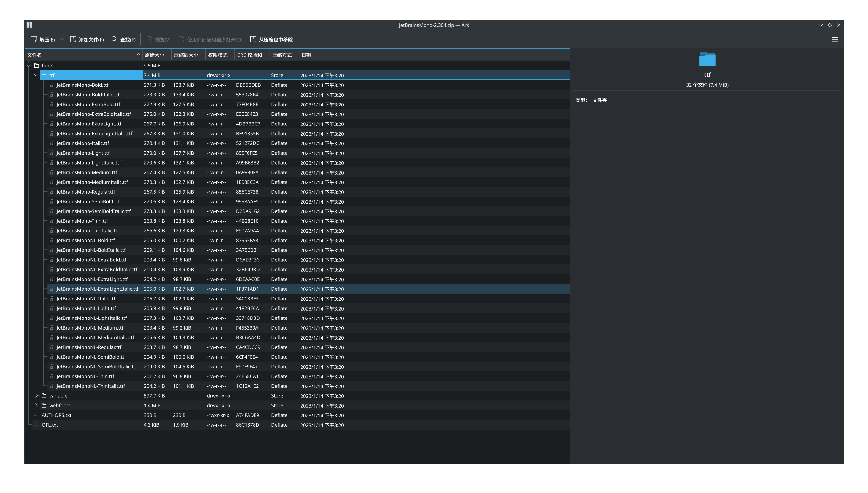Sort by CRC 校验和 column header
This screenshot has height=493, width=868.
(x=252, y=55)
